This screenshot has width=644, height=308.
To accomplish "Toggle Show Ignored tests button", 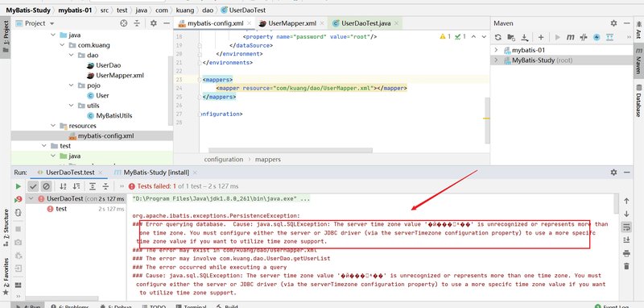I will [46, 186].
